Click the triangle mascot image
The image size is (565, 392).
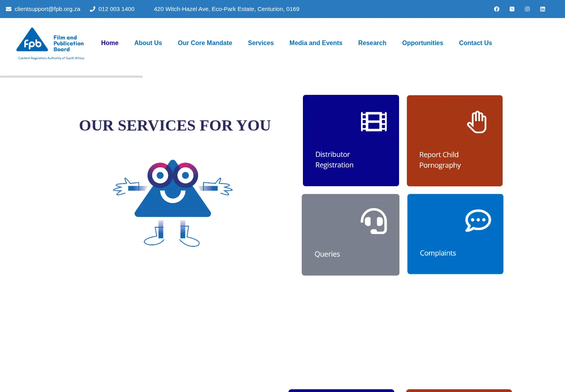173,203
